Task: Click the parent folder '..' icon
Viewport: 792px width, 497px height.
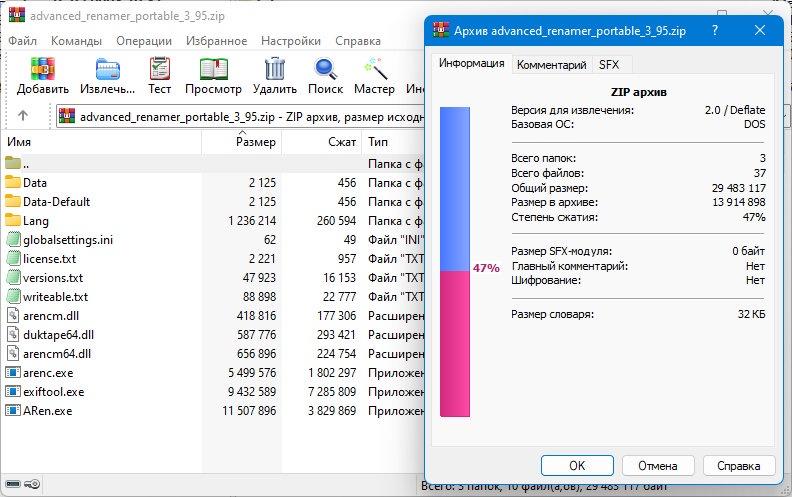Action: [x=13, y=163]
